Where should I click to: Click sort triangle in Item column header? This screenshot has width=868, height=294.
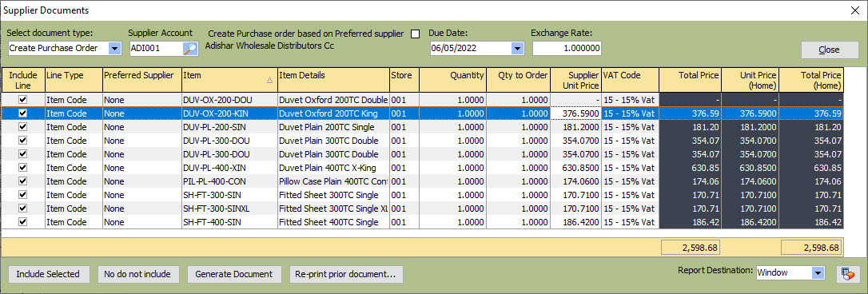[x=269, y=80]
